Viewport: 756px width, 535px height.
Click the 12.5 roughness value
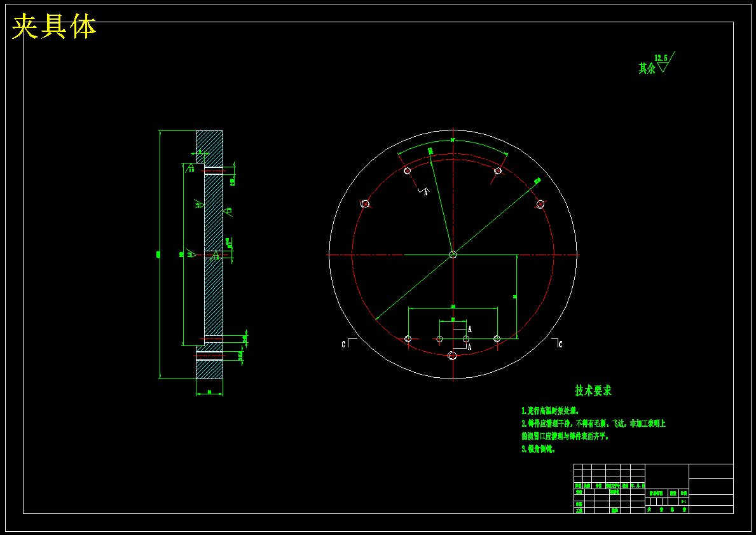661,58
